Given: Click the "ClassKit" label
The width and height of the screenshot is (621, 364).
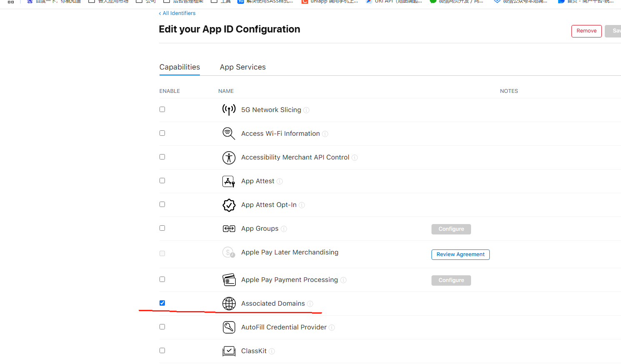Looking at the screenshot, I should [254, 351].
